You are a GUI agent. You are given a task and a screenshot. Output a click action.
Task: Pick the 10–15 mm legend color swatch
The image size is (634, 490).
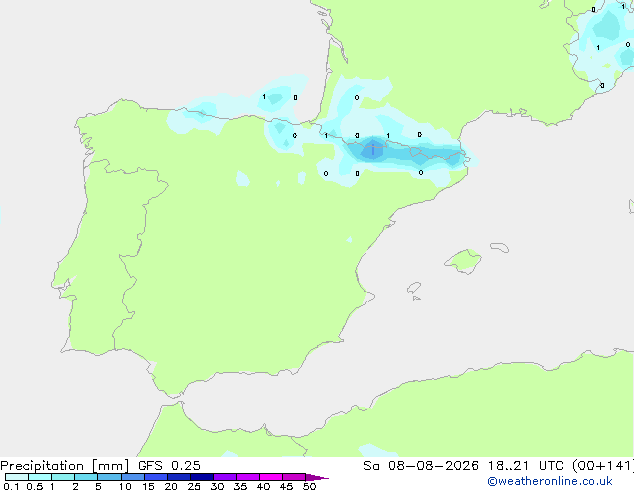(133, 477)
